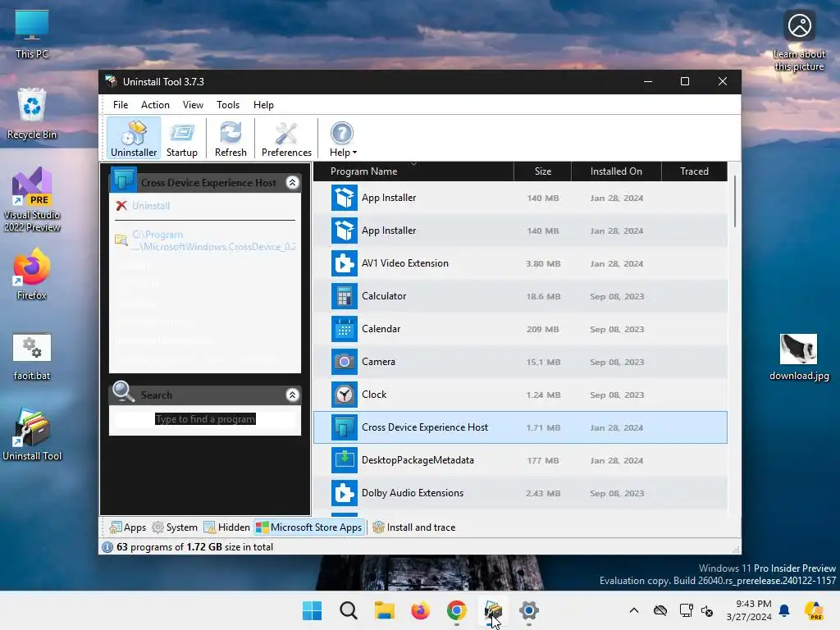Switch to the Hidden tab
The image size is (840, 630).
point(226,527)
